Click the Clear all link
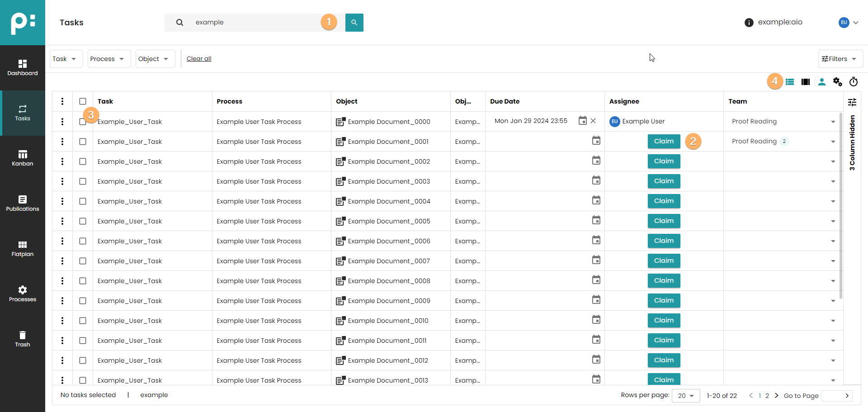Screen dimensions: 868x412 (199, 59)
